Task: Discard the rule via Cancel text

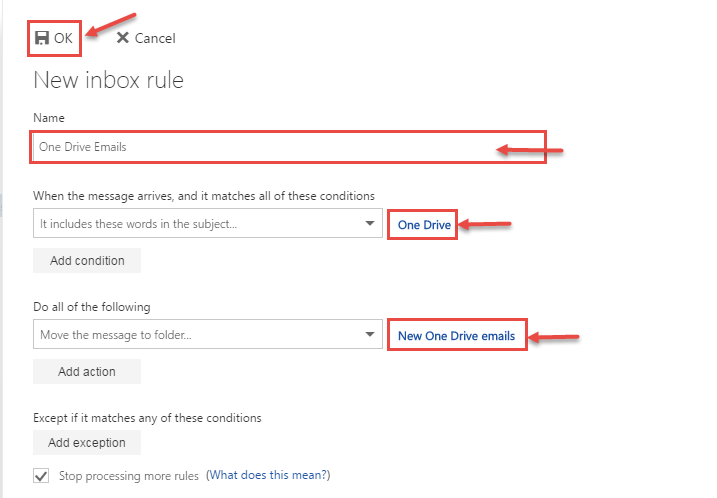Action: click(155, 38)
